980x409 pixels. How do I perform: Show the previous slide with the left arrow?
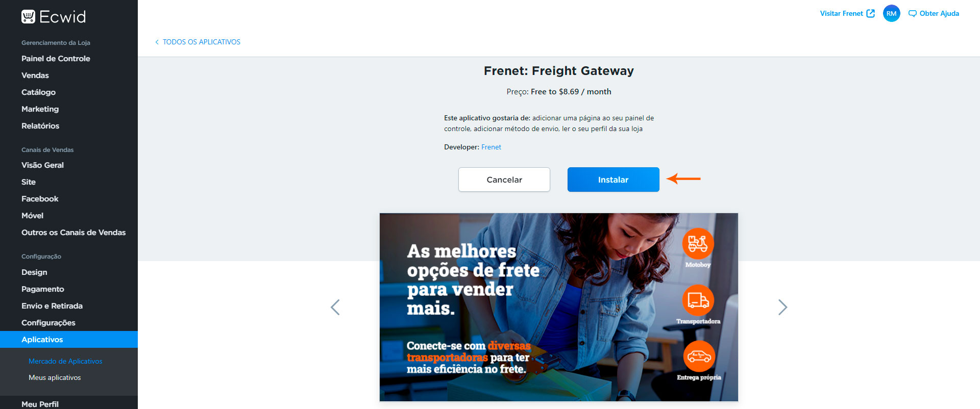[x=335, y=307]
